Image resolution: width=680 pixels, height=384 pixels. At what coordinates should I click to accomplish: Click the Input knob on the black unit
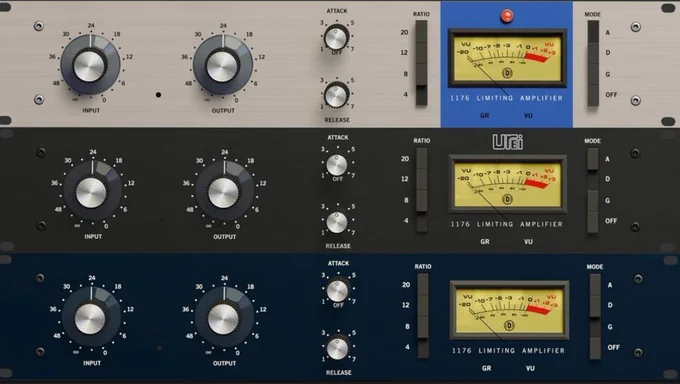(92, 191)
